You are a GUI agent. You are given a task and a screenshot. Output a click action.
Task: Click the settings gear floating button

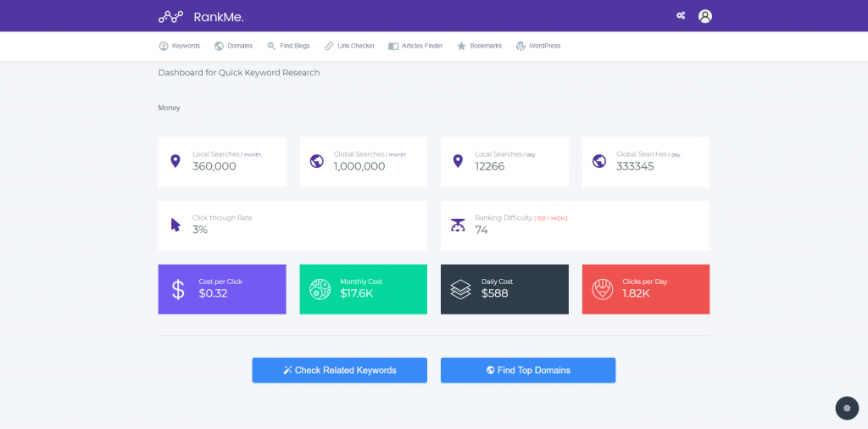pyautogui.click(x=847, y=408)
